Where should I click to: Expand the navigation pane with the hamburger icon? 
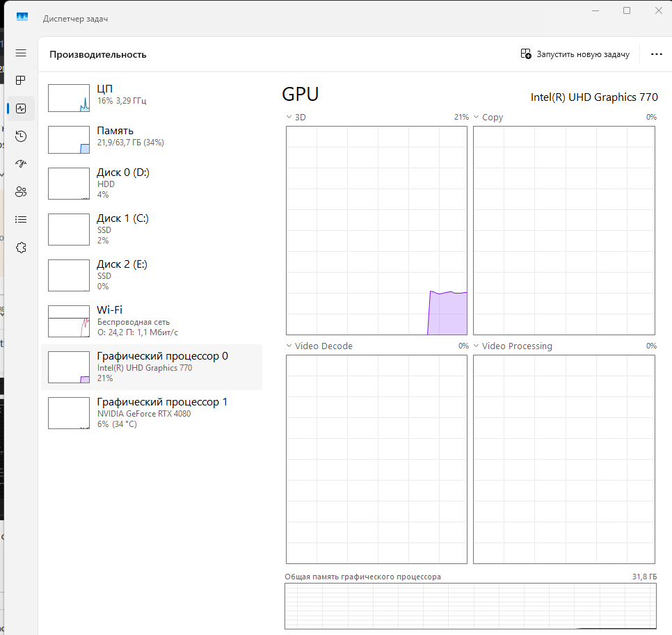pos(21,53)
